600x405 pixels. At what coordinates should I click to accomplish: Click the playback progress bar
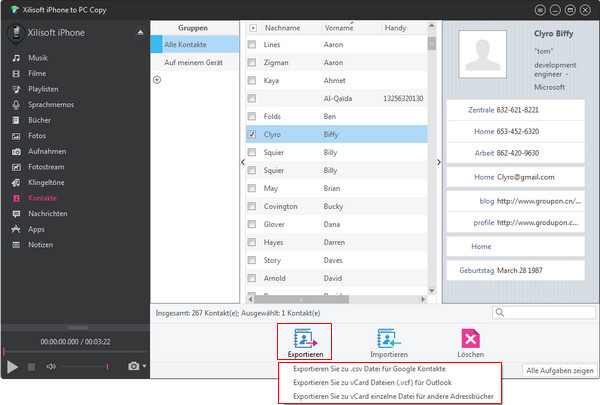tap(75, 351)
